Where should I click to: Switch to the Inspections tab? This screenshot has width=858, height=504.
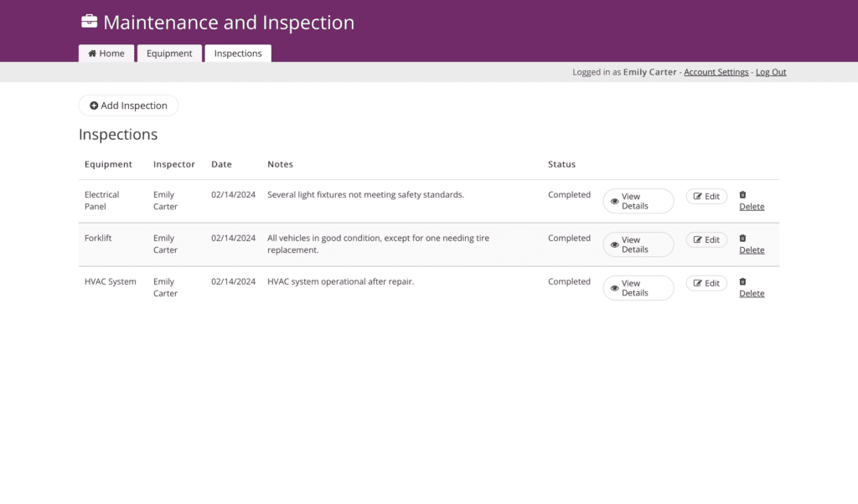point(238,54)
